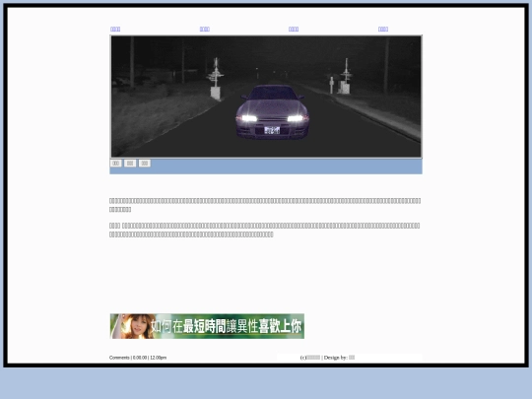
Task: Click the leftmost button under the car image
Action: click(x=115, y=164)
